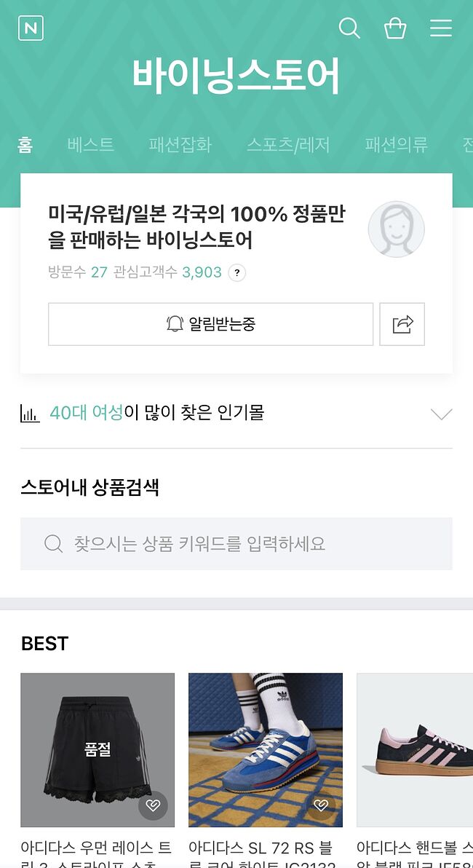Click the share icon button
Screen dimensions: 473x868
402,324
